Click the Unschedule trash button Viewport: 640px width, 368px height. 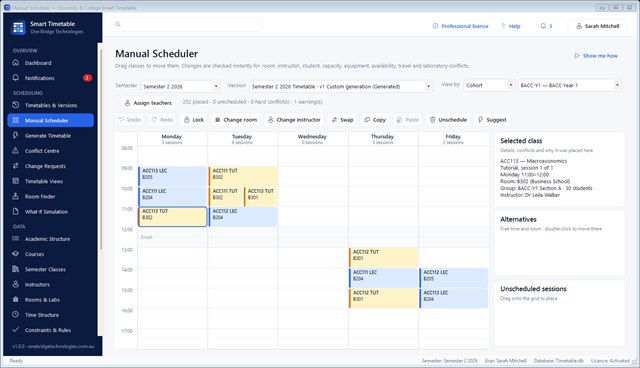pyautogui.click(x=448, y=120)
